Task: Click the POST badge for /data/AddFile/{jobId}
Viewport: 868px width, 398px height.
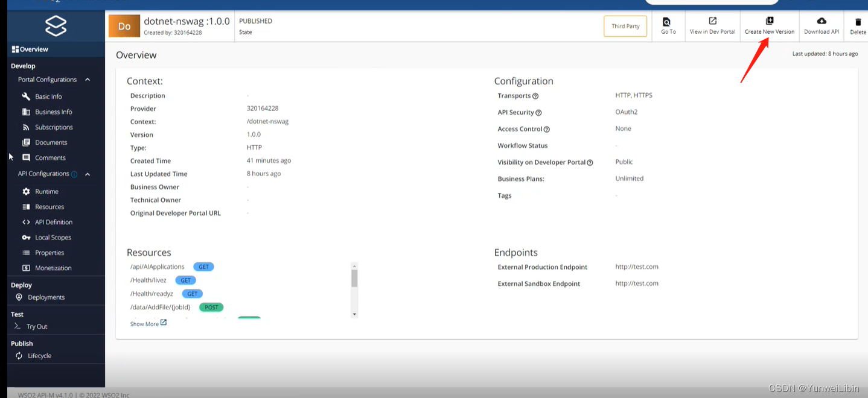Action: (211, 307)
